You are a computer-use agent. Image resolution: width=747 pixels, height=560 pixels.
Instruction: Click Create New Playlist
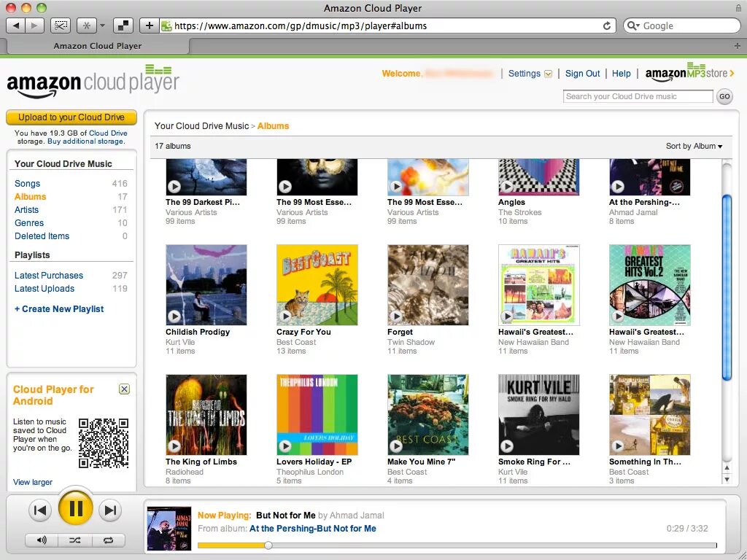click(59, 309)
